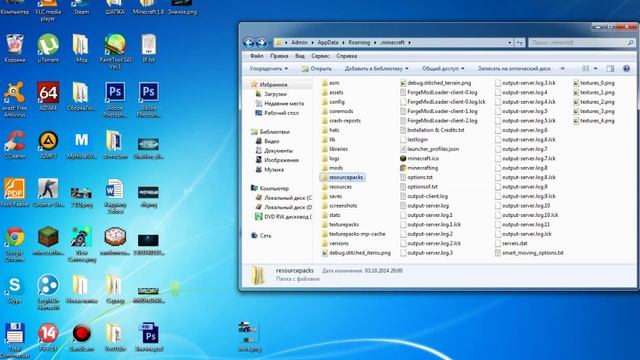Expand the Упорядочить dropdown
The width and height of the screenshot is (640, 360).
pos(269,69)
